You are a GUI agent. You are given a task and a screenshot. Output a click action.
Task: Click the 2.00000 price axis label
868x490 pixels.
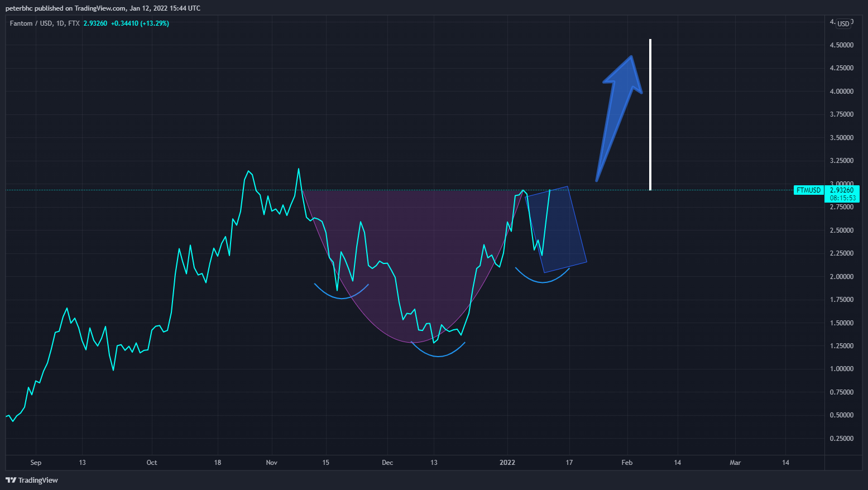(842, 277)
